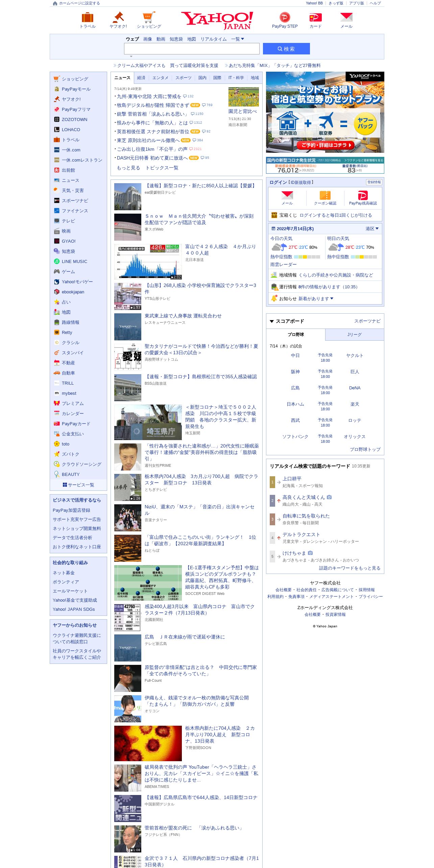
Task: Open the ショッピング cart icon in header
Action: tap(149, 17)
